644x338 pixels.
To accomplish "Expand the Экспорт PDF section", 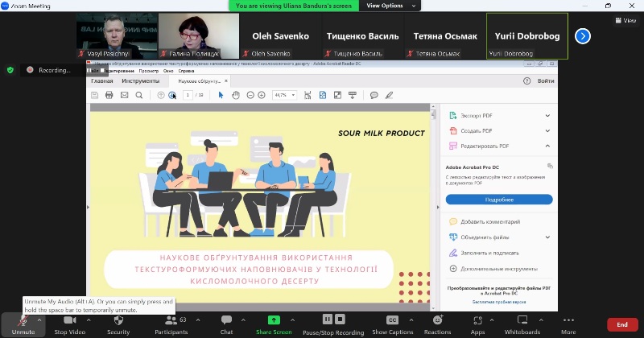I will pos(547,115).
